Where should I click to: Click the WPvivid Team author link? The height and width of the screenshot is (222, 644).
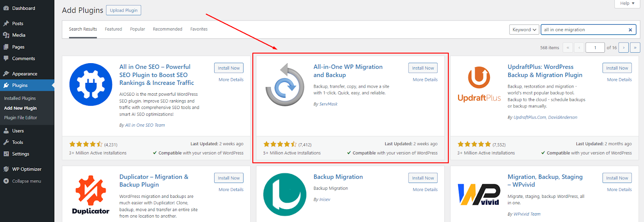(527, 214)
